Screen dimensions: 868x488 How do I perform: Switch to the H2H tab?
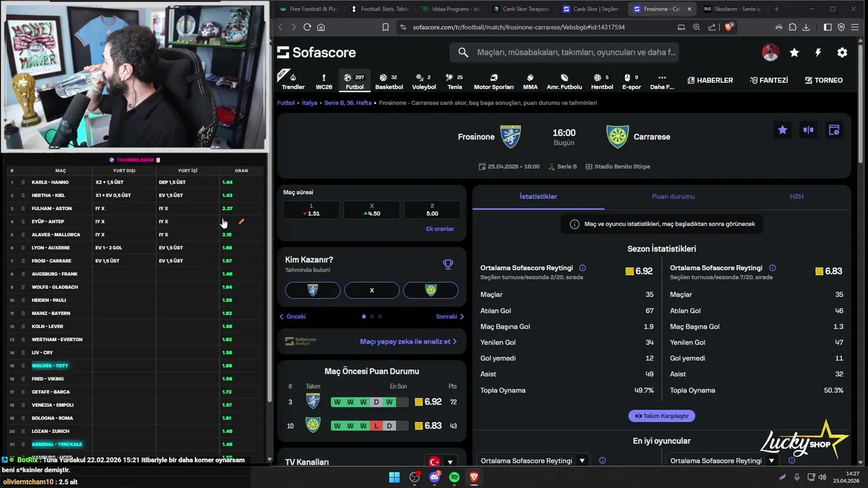pos(797,197)
